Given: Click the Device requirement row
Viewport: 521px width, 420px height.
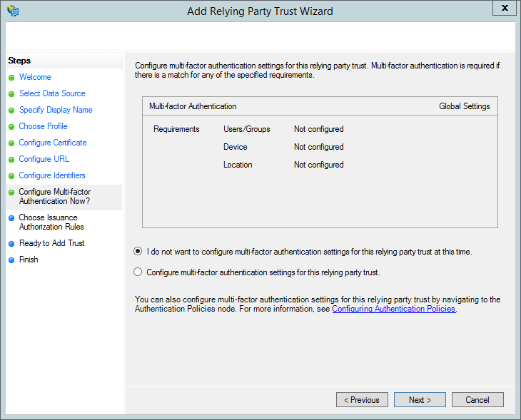Looking at the screenshot, I should coord(236,147).
